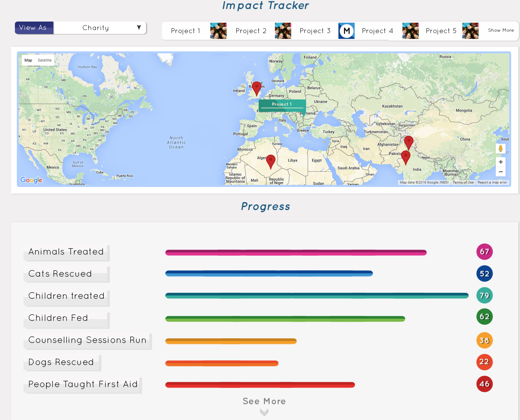Click the orange 38 value badge

point(484,340)
